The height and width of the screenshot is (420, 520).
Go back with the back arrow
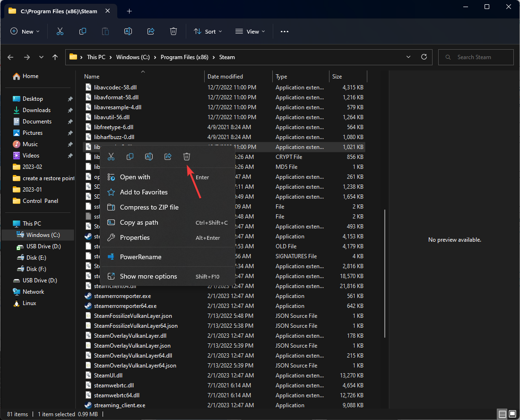pos(10,57)
